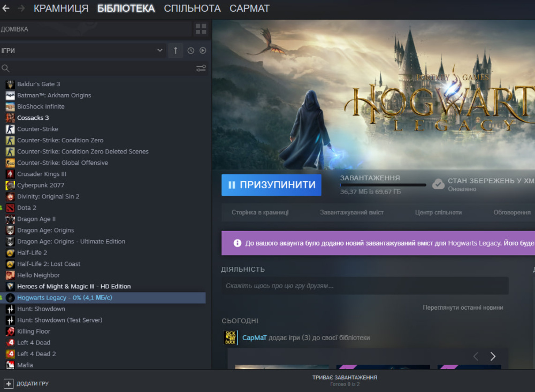Open the Завантажуваний вміст tab
Screen dimensions: 535x392
coord(351,212)
